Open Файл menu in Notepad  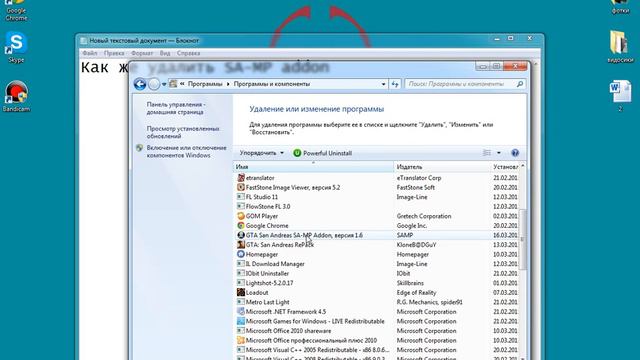point(90,53)
